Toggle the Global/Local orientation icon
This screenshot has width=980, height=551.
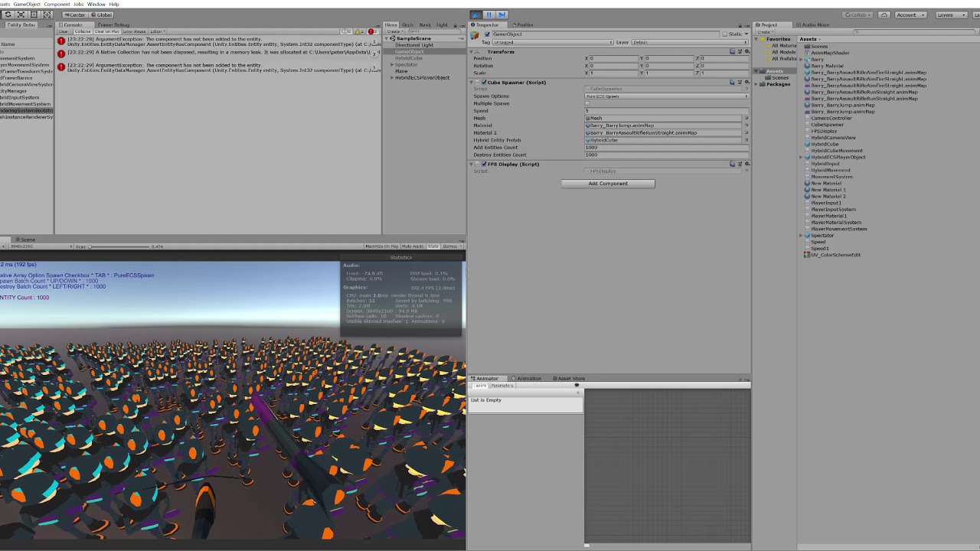(x=100, y=15)
